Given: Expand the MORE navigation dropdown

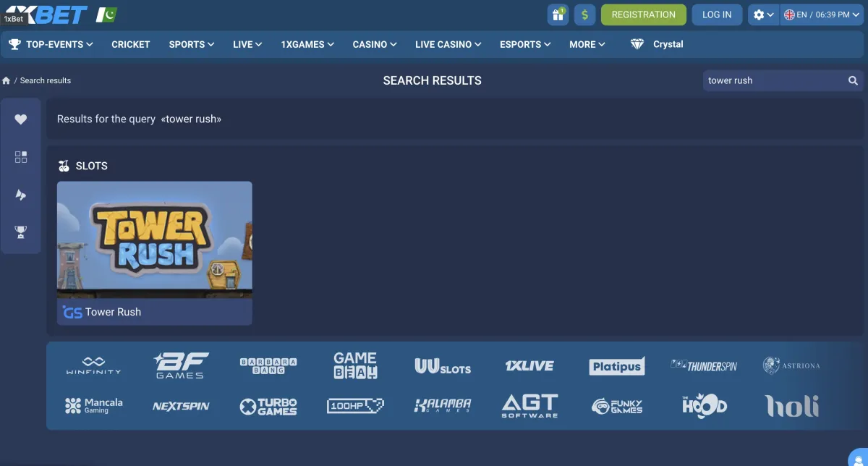Looking at the screenshot, I should coord(587,44).
